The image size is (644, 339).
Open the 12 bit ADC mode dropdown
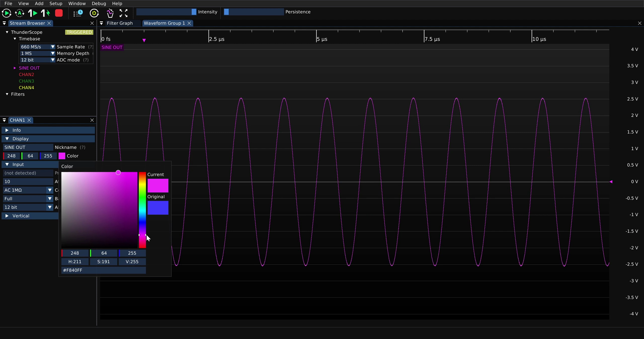(37, 60)
